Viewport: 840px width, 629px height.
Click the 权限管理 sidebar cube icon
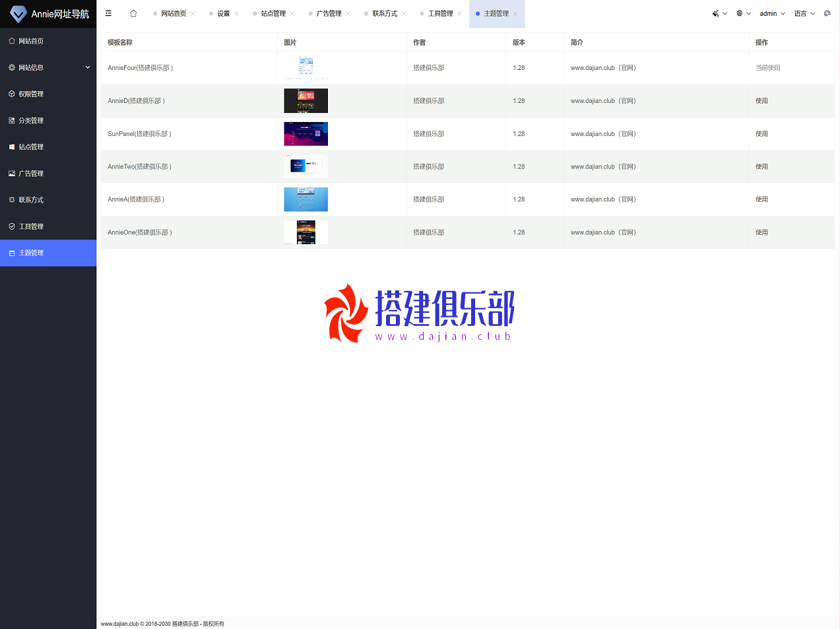point(12,94)
